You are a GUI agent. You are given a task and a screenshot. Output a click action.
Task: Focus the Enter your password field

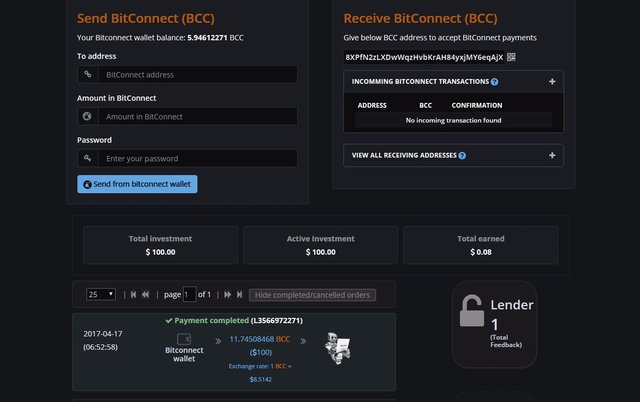pyautogui.click(x=198, y=158)
